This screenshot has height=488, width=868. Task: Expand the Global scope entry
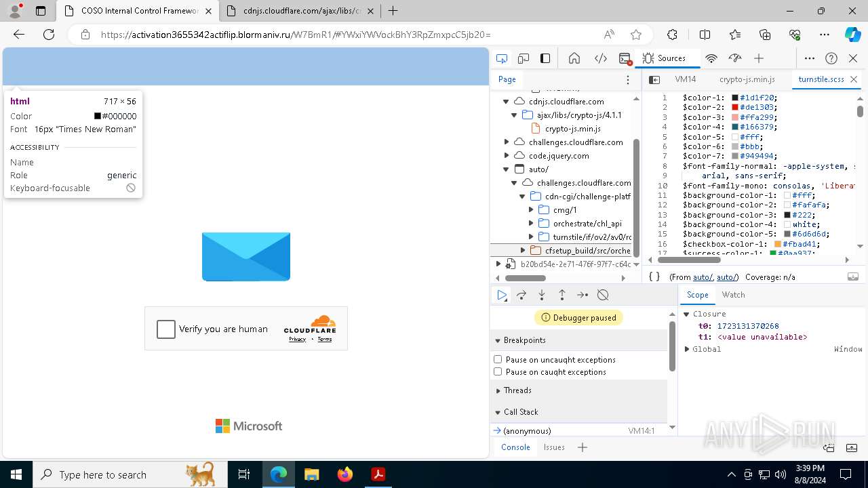point(687,349)
